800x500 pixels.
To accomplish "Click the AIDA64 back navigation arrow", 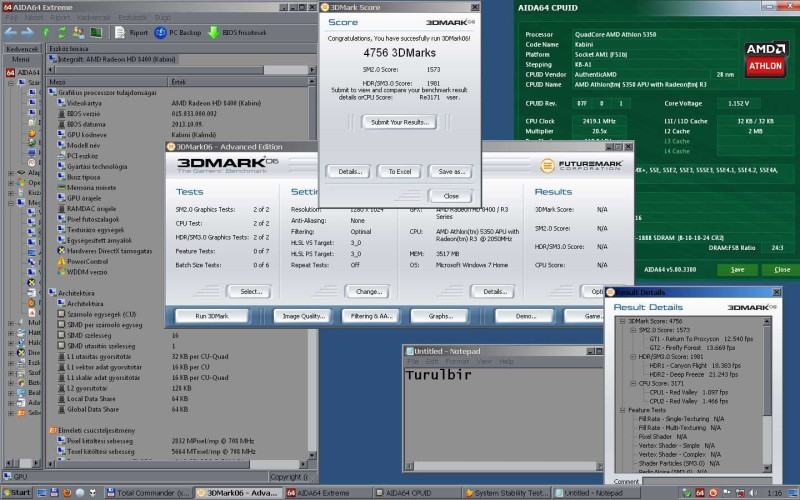I will click(10, 32).
